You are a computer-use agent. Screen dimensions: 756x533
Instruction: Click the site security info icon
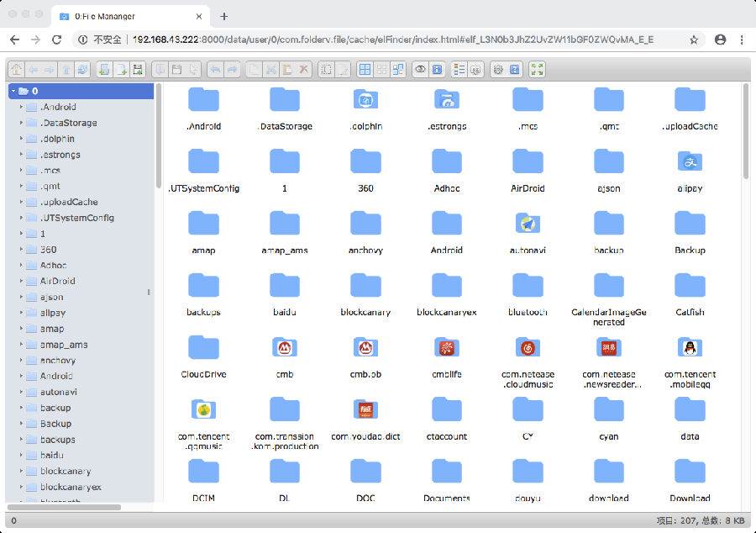(x=83, y=40)
